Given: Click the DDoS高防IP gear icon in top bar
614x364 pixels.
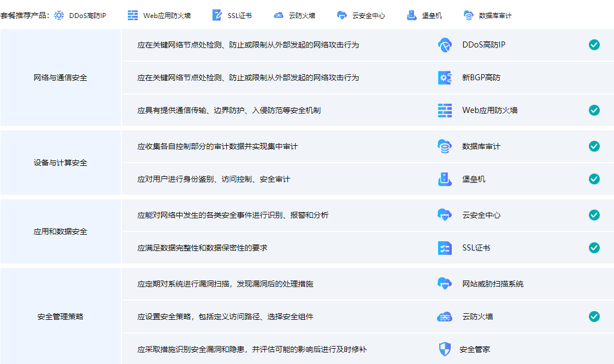Looking at the screenshot, I should click(x=59, y=15).
